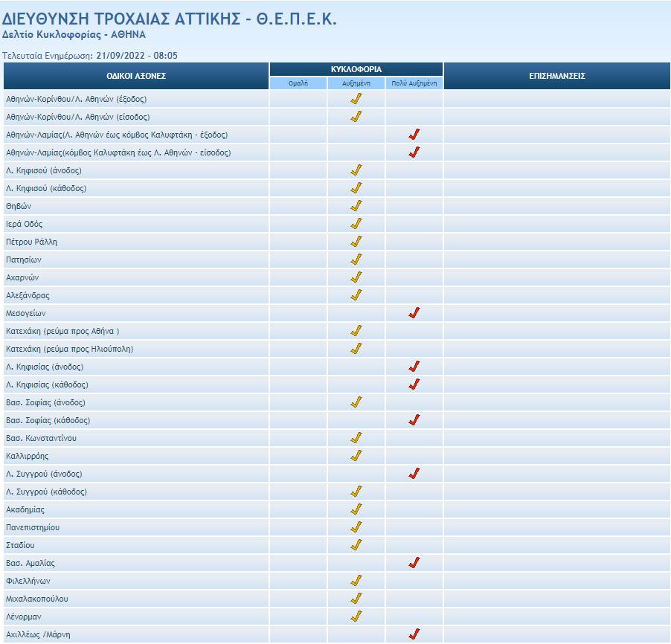
Task: Click the yellow checkmark for Καλλιρρόης
Action: click(x=356, y=456)
